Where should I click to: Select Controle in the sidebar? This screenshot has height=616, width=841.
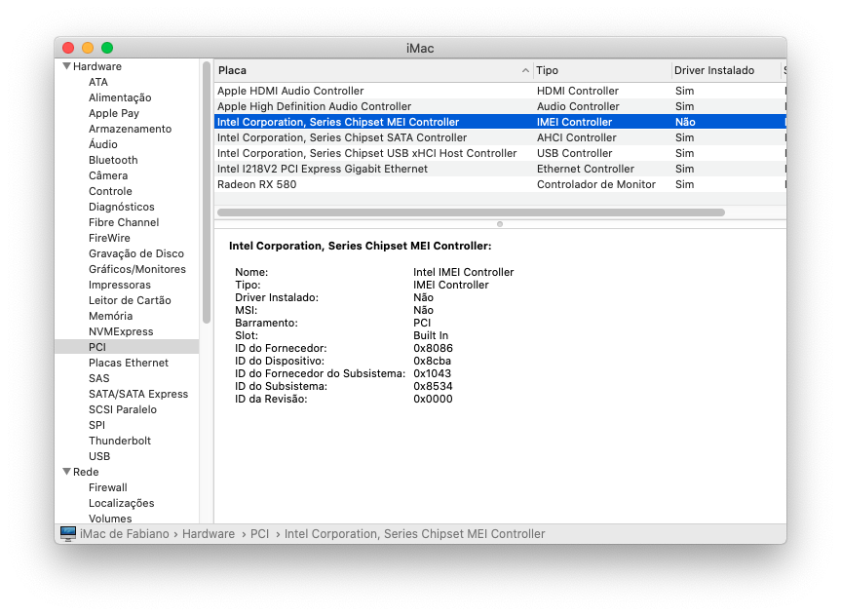(110, 191)
